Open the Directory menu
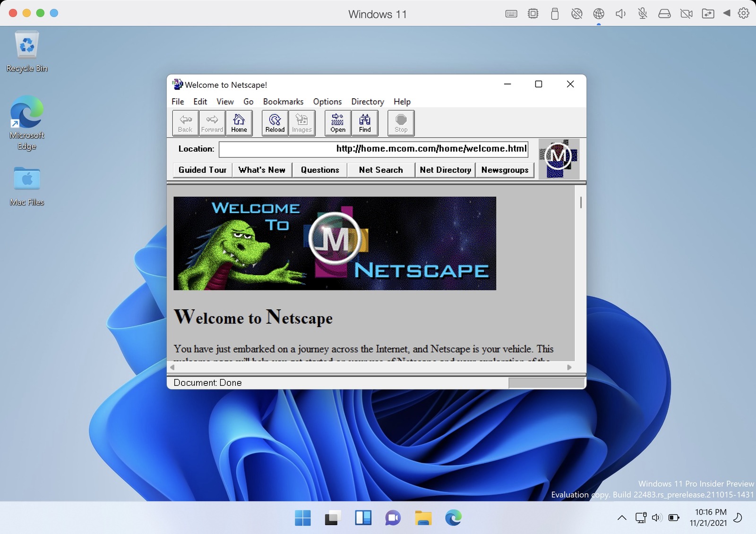Viewport: 756px width, 534px height. pos(368,102)
